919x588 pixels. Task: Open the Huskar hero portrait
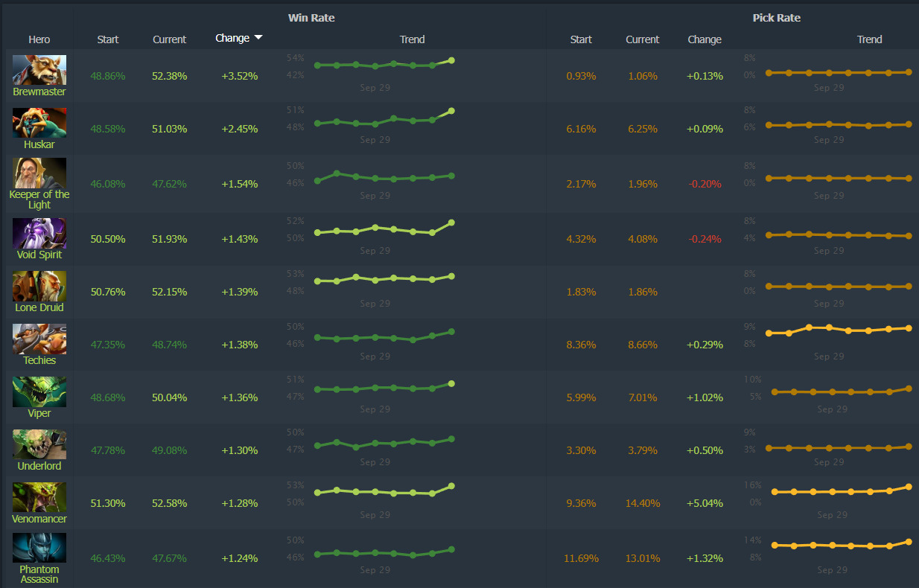click(x=39, y=123)
